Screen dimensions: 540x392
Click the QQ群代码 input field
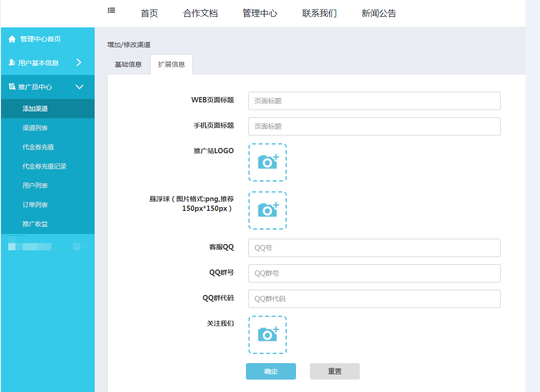coord(374,299)
